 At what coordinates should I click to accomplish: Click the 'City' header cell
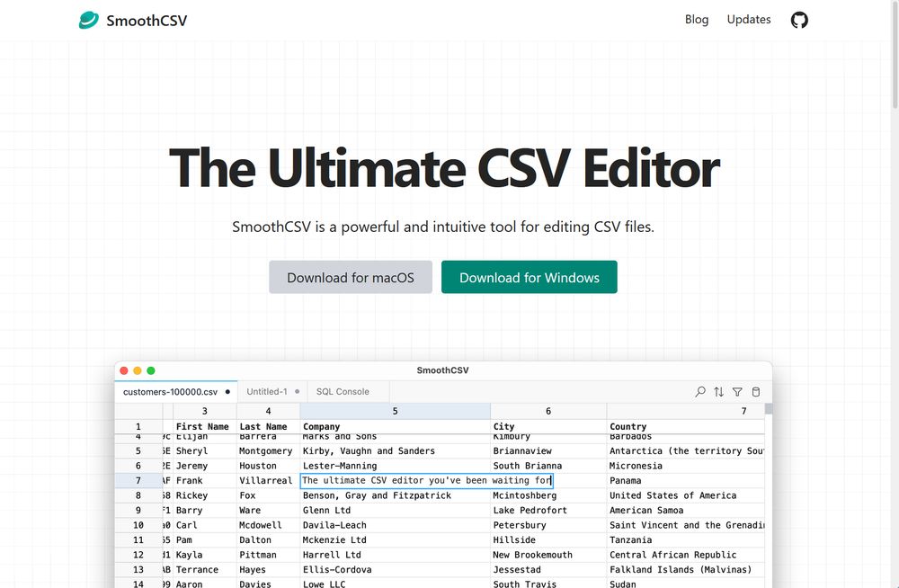coord(548,426)
